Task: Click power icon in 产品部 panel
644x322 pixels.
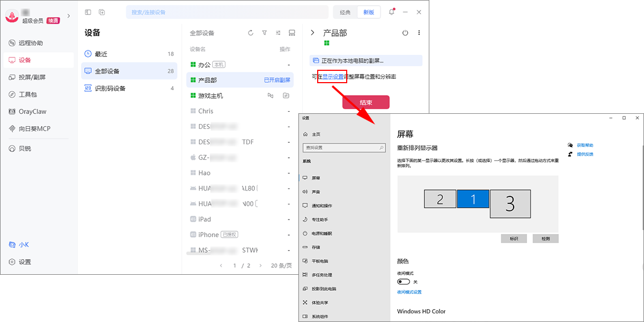Action: coord(405,33)
